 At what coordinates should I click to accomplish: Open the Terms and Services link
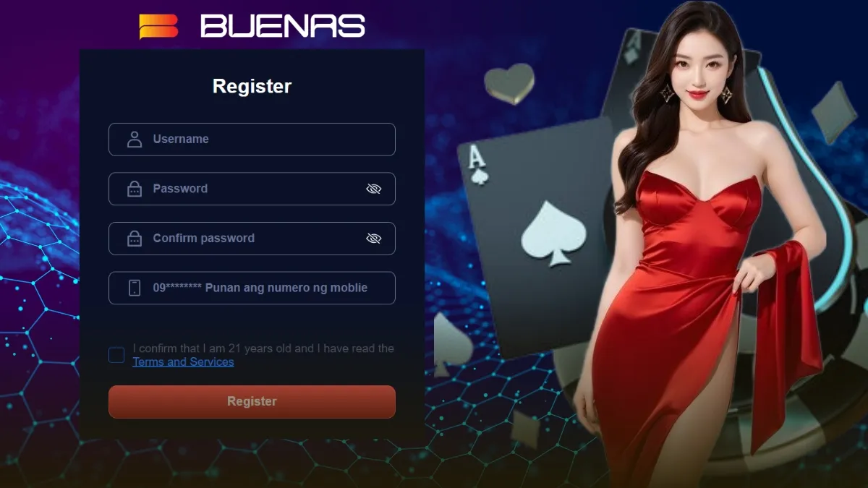(183, 361)
